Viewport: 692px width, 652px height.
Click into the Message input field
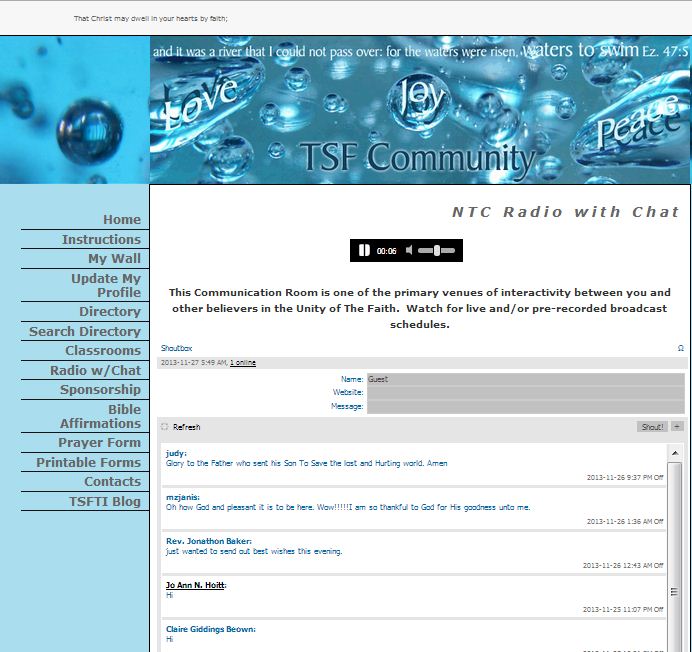pyautogui.click(x=525, y=407)
